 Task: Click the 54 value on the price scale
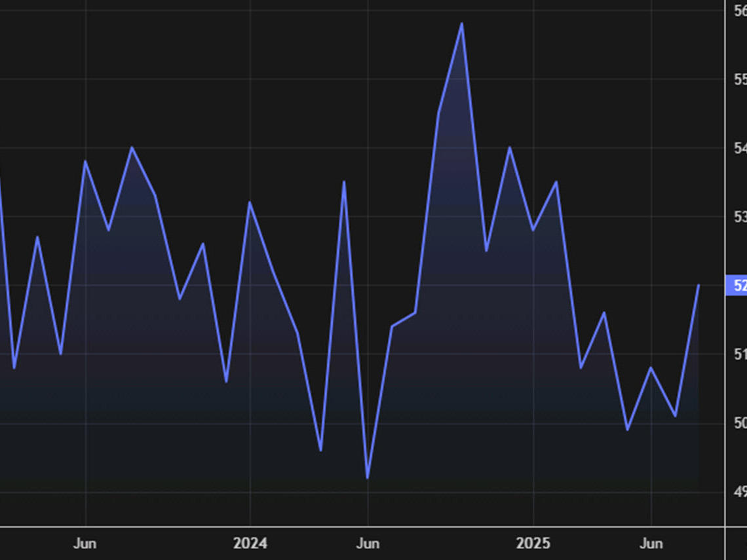coord(741,147)
